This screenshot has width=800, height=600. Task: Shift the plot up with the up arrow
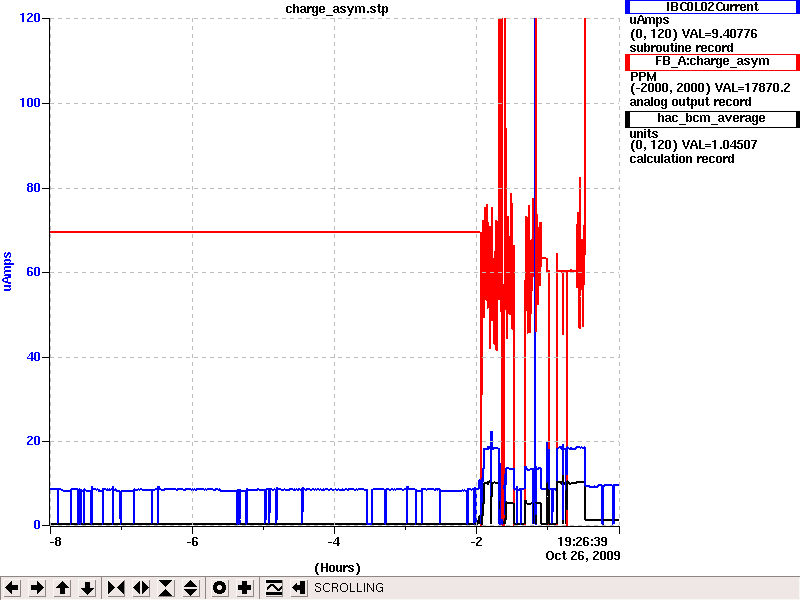pos(62,588)
